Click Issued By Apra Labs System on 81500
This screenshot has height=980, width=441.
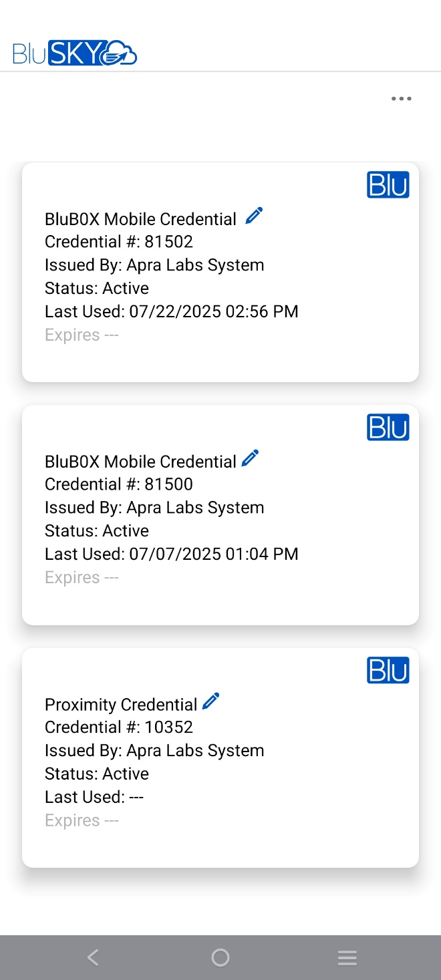tap(154, 507)
